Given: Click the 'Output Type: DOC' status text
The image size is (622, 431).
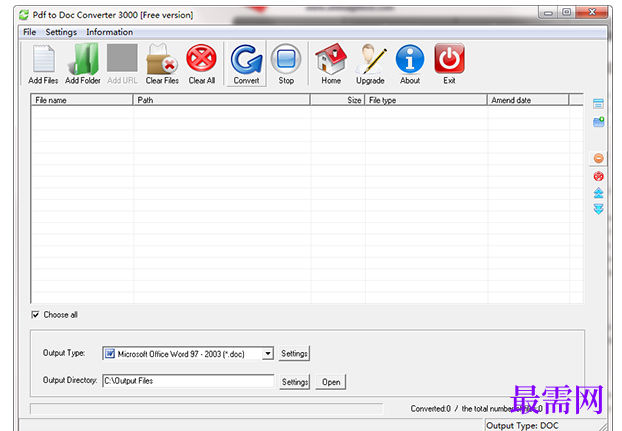Looking at the screenshot, I should click(x=522, y=425).
